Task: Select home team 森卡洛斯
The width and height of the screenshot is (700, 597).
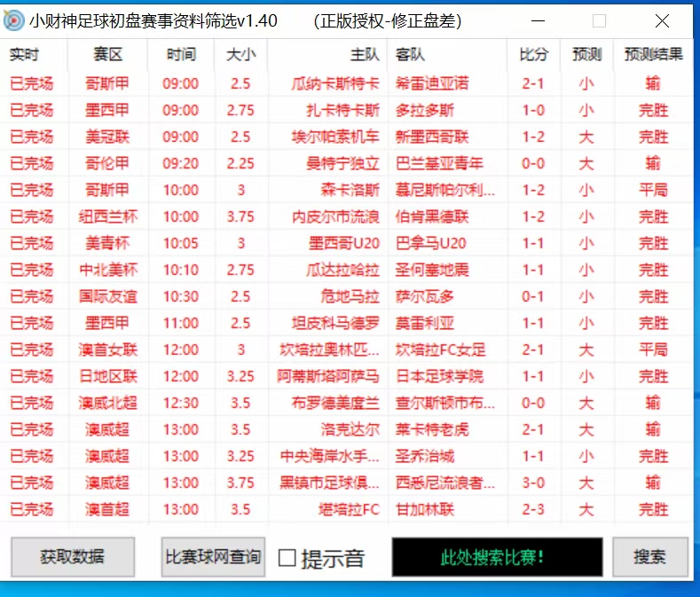Action: pyautogui.click(x=350, y=190)
